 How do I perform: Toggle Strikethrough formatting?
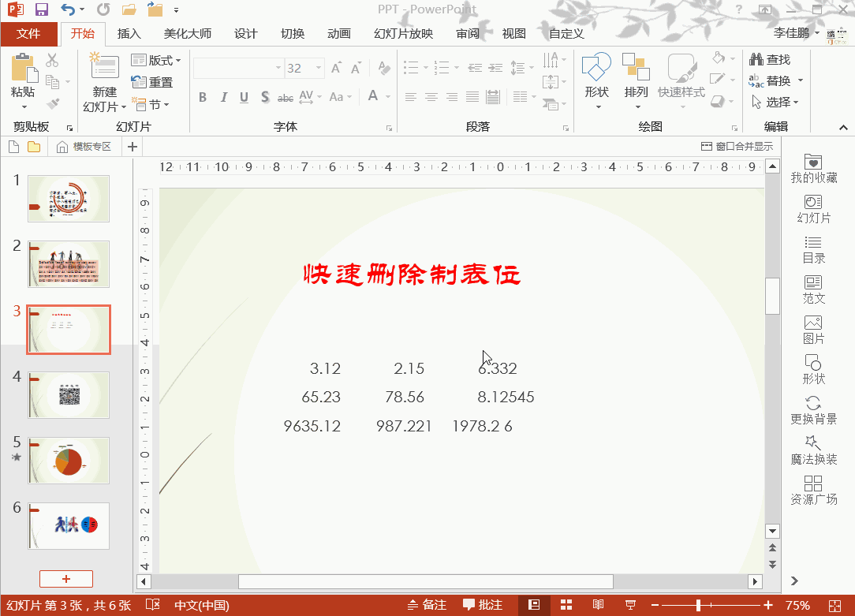tap(286, 98)
